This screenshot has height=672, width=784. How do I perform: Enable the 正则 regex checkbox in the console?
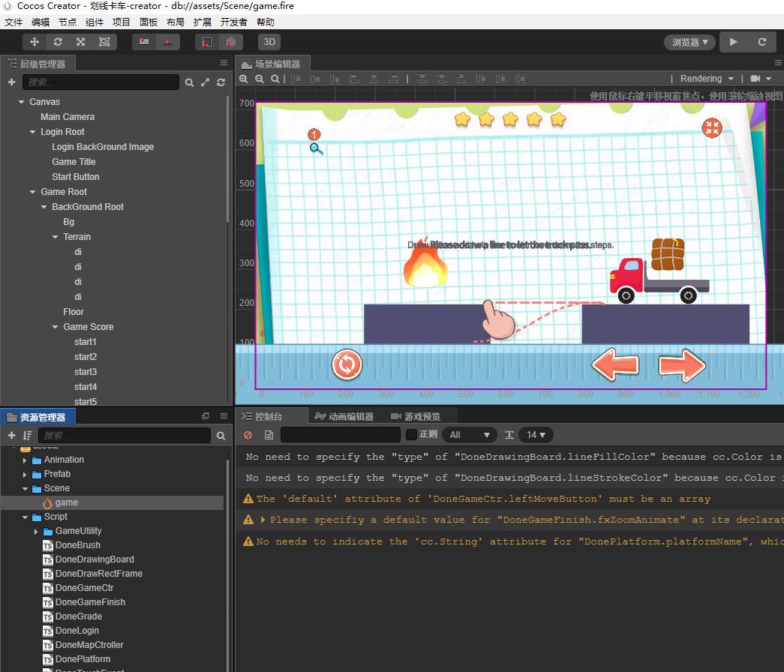411,434
